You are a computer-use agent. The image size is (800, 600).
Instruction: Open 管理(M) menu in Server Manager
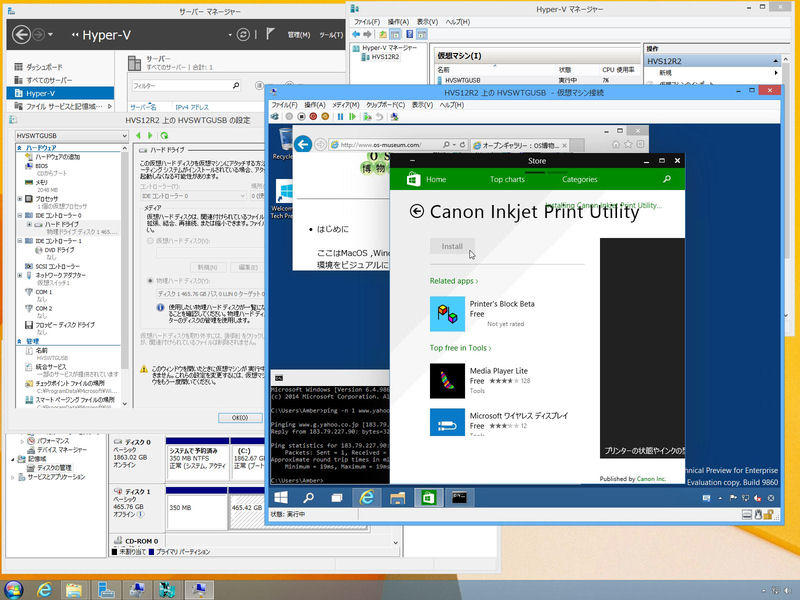(x=298, y=35)
